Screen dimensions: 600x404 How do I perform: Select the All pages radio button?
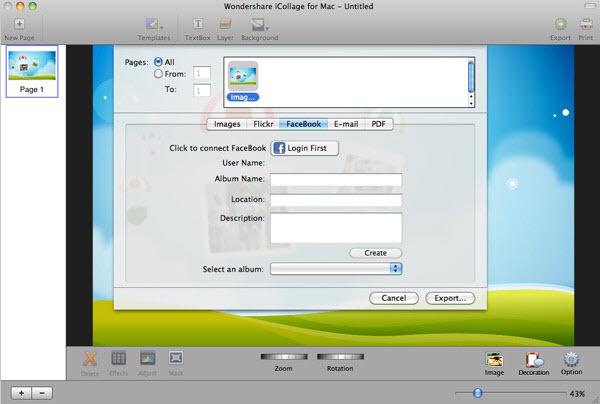click(x=158, y=62)
